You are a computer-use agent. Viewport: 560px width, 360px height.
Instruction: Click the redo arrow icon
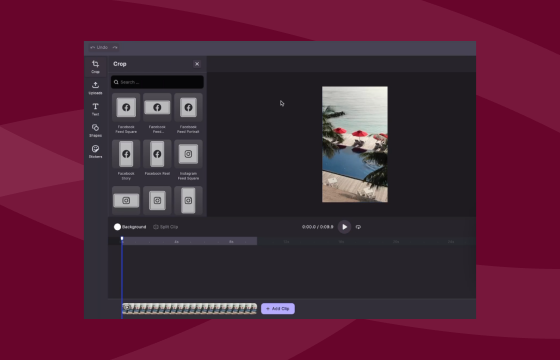point(115,48)
